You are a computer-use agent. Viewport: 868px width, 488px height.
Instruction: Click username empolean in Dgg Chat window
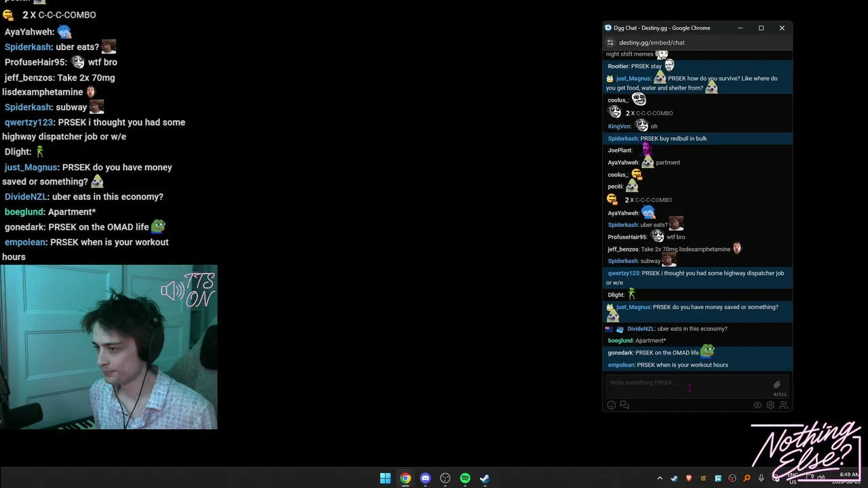tap(621, 365)
